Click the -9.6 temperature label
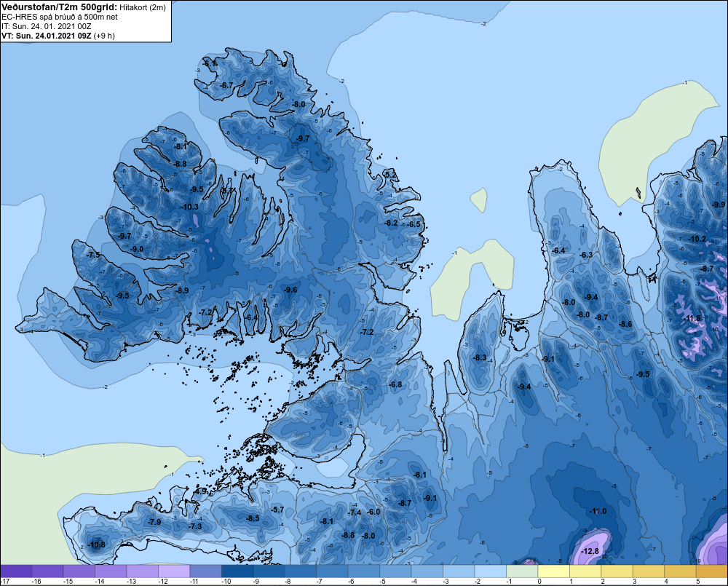The width and height of the screenshot is (728, 586). (x=290, y=290)
